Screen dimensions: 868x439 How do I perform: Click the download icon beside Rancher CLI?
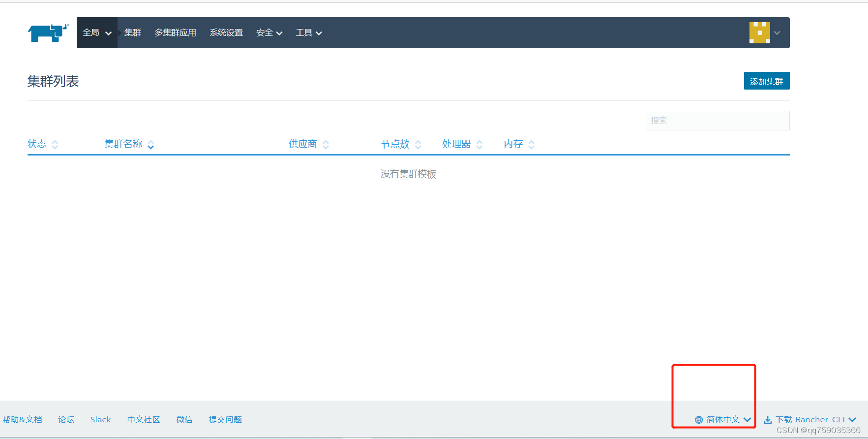pos(768,420)
